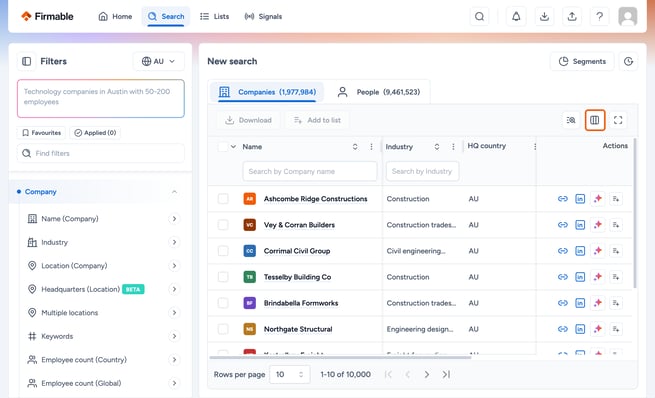655x398 pixels.
Task: Click the table search view icon
Action: 571,120
